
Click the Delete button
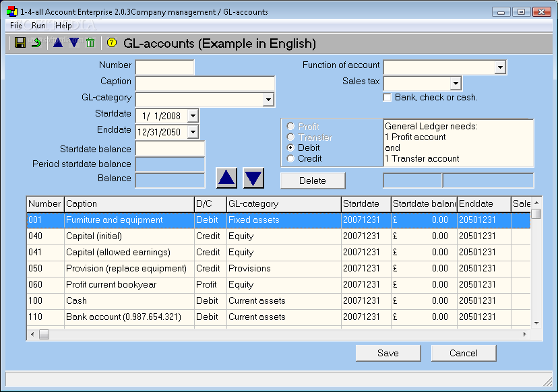coord(313,181)
